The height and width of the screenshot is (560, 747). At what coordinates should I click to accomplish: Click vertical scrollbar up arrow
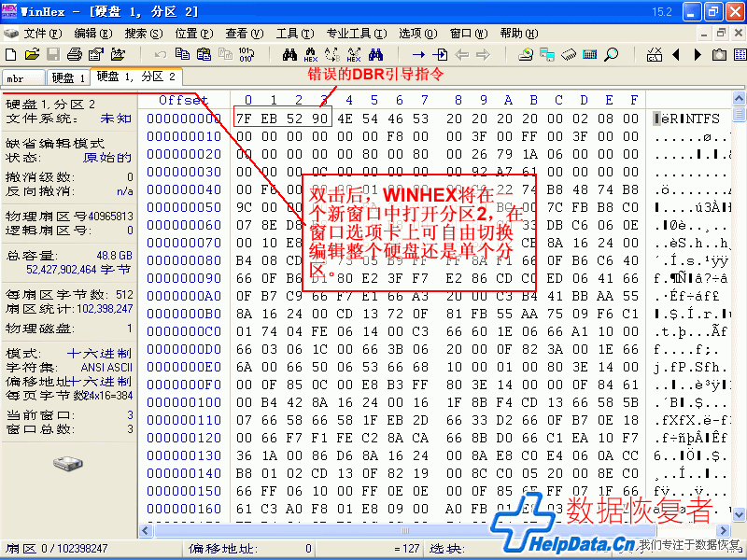pos(739,99)
